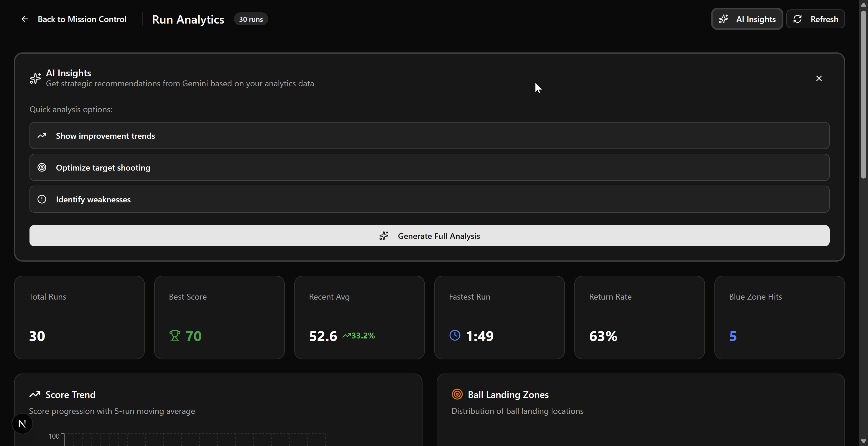Click the Score Trend arrow icon
This screenshot has width=868, height=446.
click(35, 394)
